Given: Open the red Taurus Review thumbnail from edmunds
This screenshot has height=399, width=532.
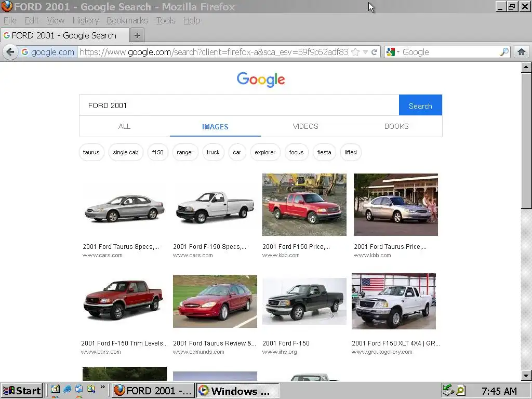Looking at the screenshot, I should [215, 301].
